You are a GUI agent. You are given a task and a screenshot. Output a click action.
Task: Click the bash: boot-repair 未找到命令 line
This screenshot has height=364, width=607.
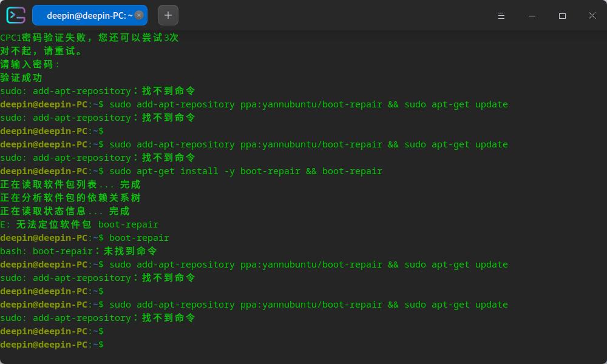79,251
